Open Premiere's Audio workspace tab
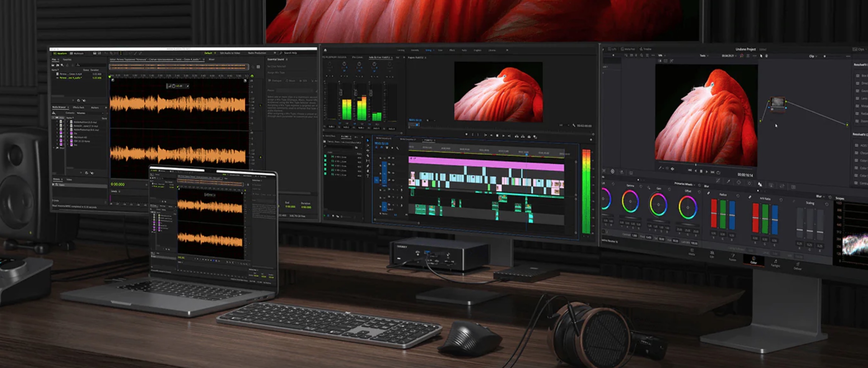 pos(464,50)
